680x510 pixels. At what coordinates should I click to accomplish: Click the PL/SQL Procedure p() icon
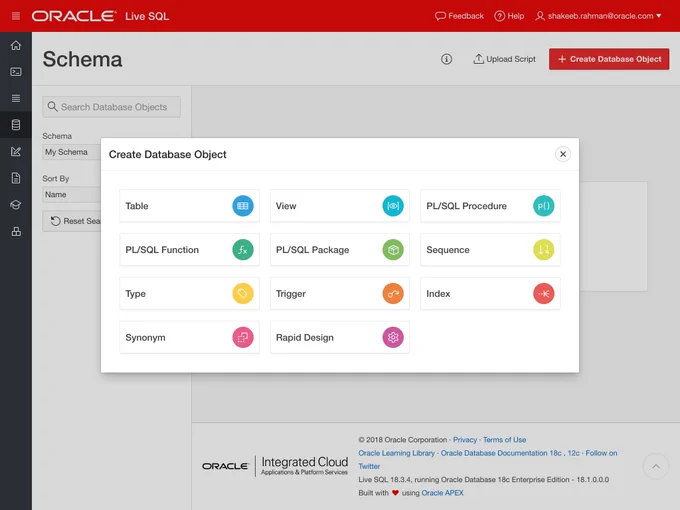[x=543, y=206]
